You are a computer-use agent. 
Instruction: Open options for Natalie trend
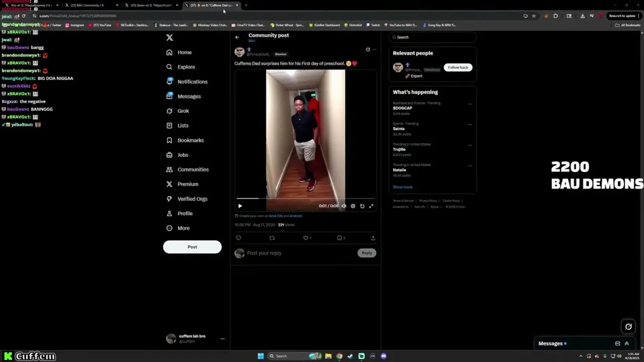(x=470, y=166)
